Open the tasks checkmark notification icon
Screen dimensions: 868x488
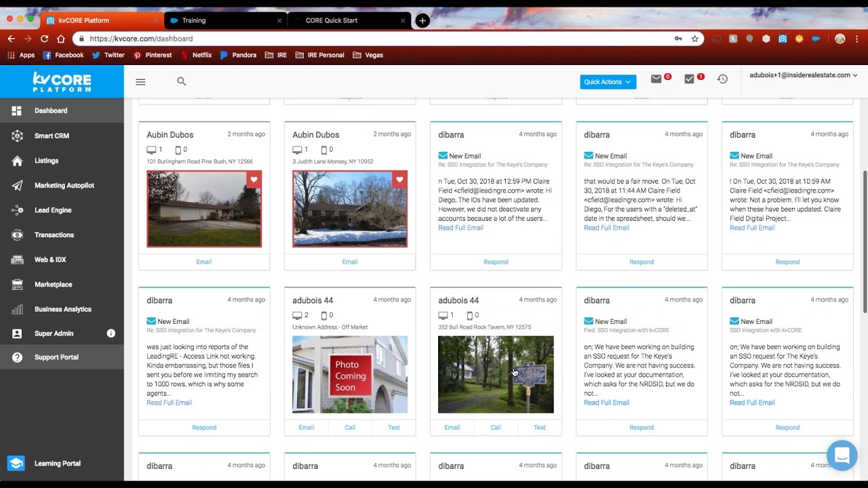pos(689,79)
